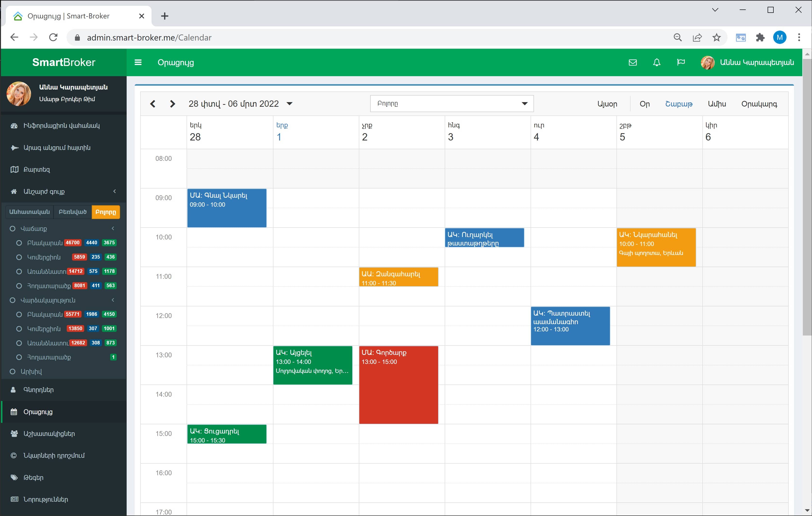812x516 pixels.
Task: Bookmark page with the star icon
Action: pyautogui.click(x=717, y=37)
